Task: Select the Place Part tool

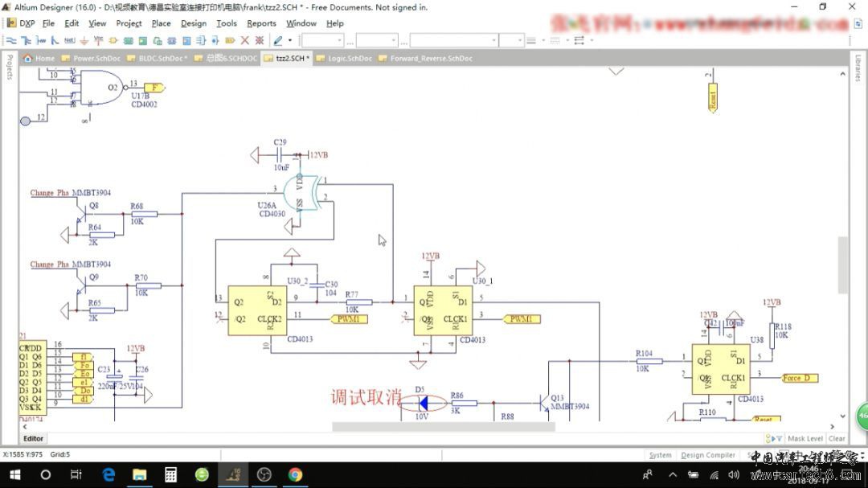Action: pos(113,40)
